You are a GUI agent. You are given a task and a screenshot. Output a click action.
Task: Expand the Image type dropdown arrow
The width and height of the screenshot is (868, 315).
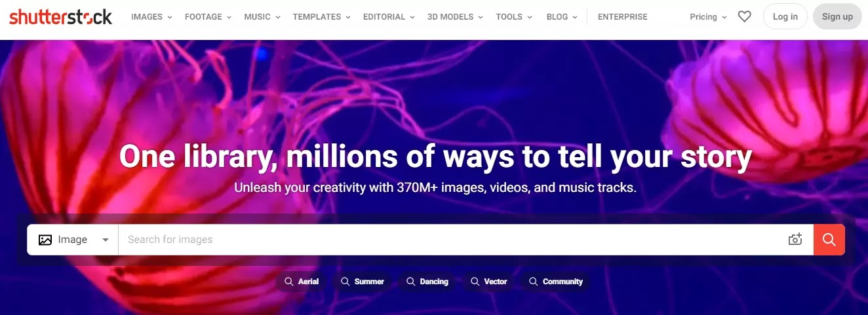(106, 240)
